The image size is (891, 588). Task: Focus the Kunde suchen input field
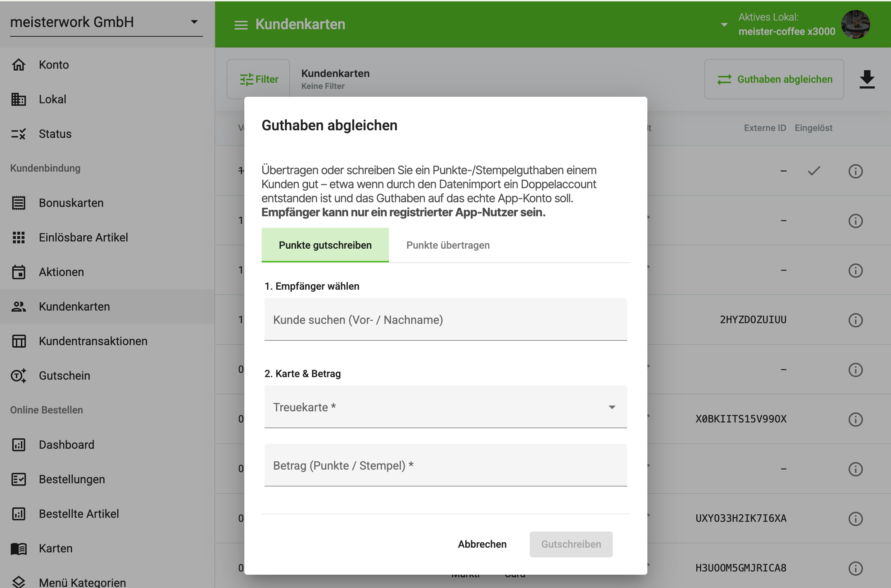(445, 320)
